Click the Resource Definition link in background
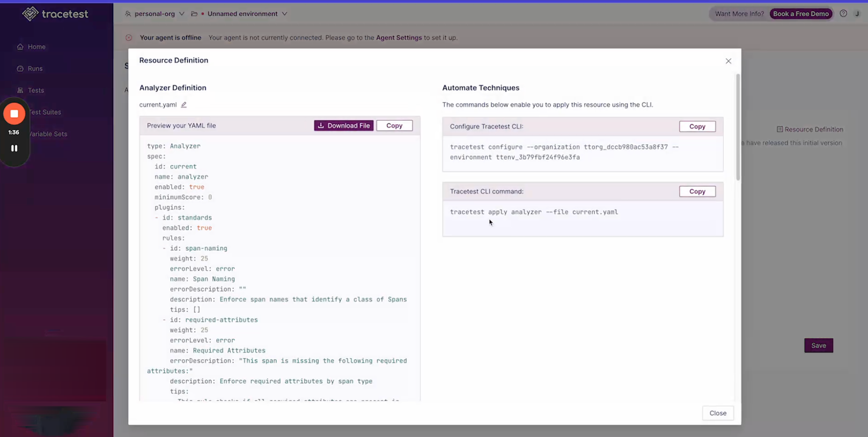Image resolution: width=868 pixels, height=437 pixels. (x=810, y=129)
